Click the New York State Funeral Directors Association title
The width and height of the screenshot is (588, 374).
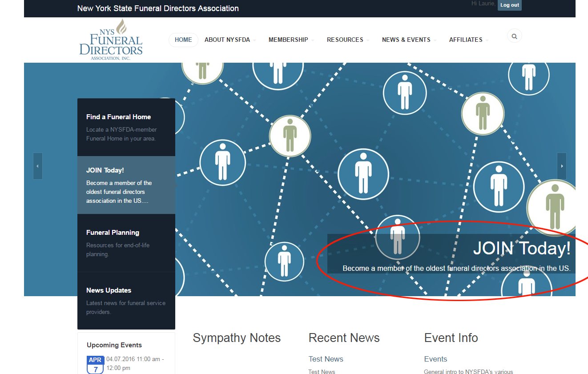[x=158, y=8]
